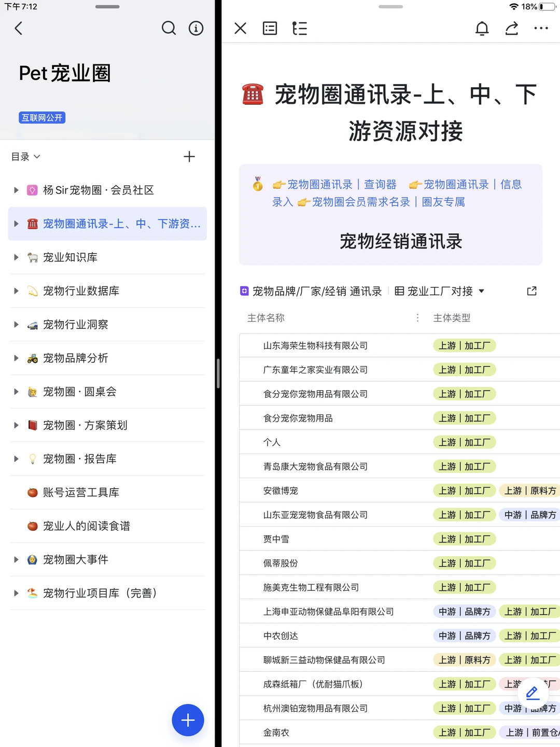
Task: Open the table in a new window icon
Action: pos(531,291)
